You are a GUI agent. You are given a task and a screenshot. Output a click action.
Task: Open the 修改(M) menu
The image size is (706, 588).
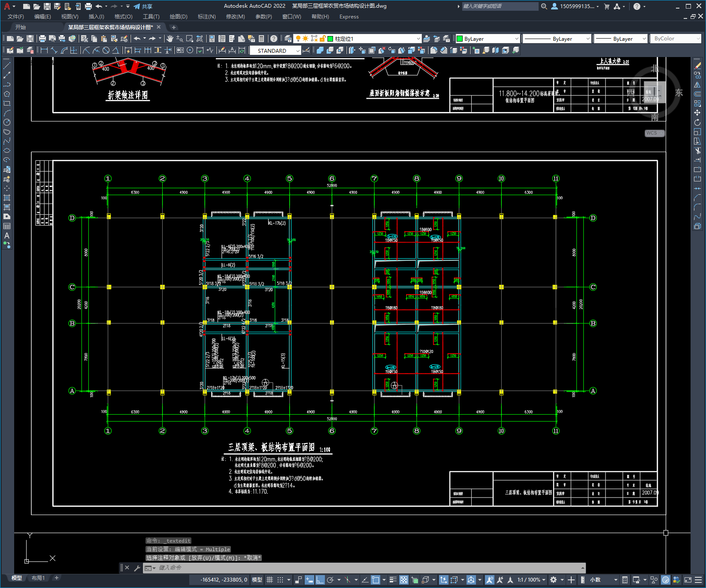(235, 17)
